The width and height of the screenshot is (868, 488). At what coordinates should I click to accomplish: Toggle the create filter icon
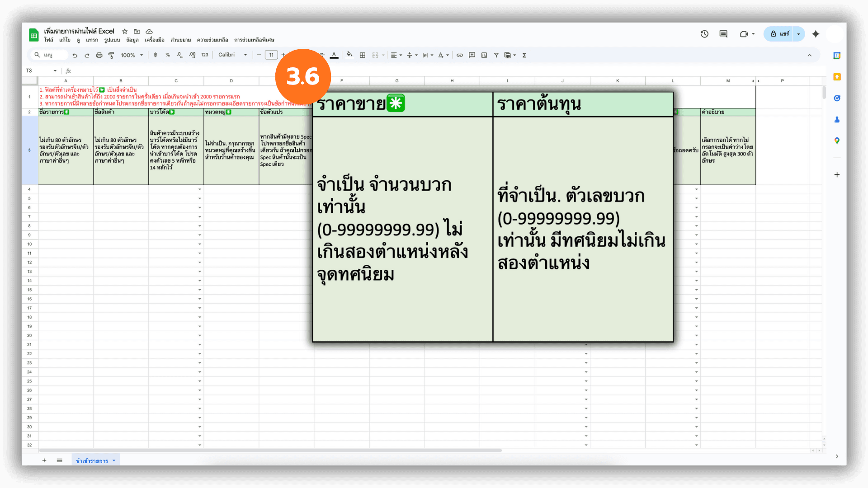496,55
